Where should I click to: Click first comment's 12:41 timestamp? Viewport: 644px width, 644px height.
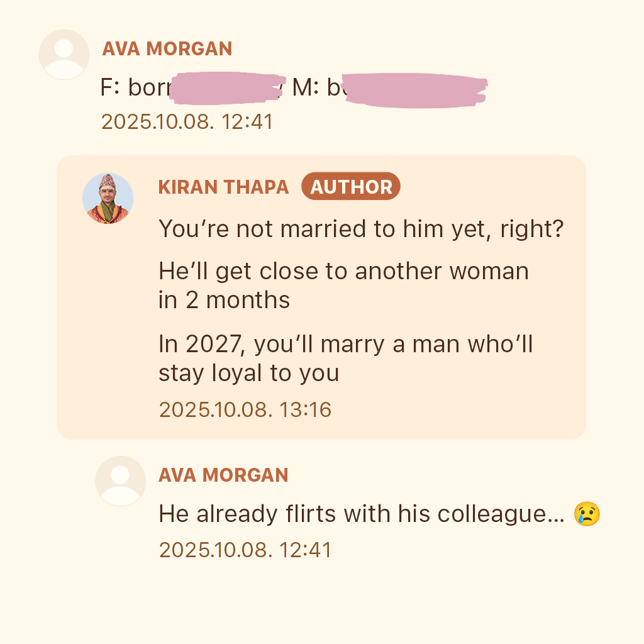pyautogui.click(x=187, y=121)
